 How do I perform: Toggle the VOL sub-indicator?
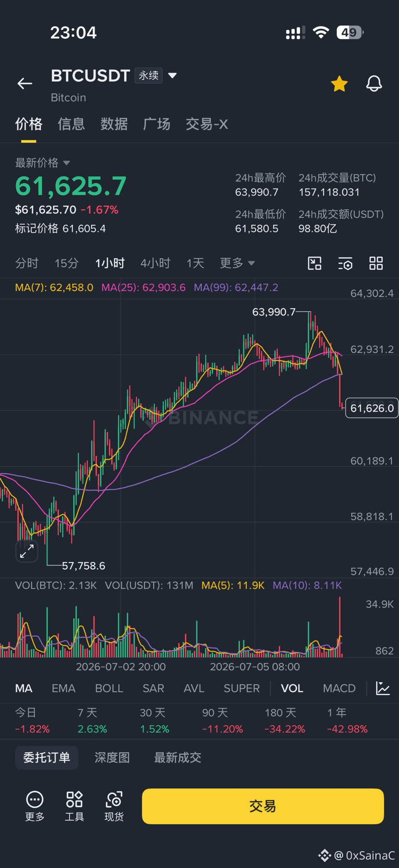292,688
